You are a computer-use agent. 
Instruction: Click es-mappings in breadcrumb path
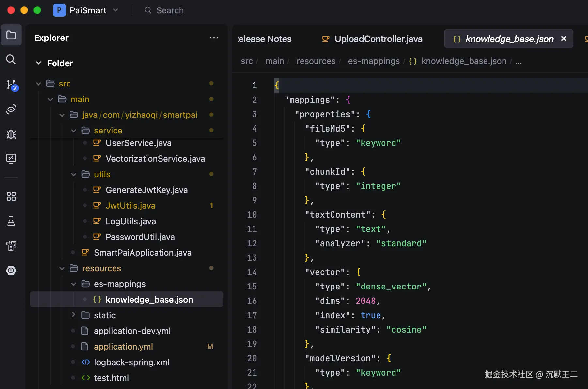tap(374, 61)
